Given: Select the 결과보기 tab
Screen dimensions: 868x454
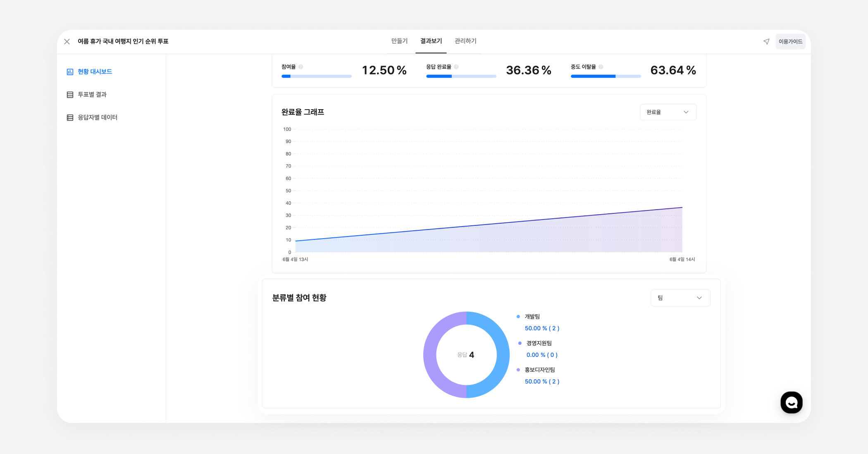Looking at the screenshot, I should coord(431,41).
